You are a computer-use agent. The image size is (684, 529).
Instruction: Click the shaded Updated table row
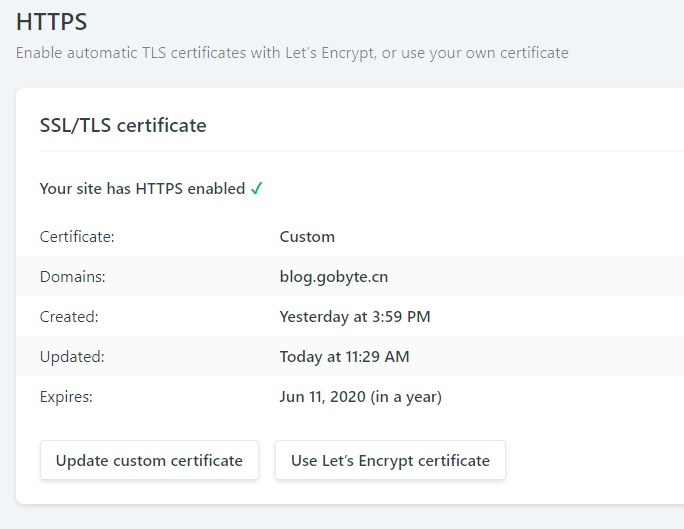tap(350, 356)
